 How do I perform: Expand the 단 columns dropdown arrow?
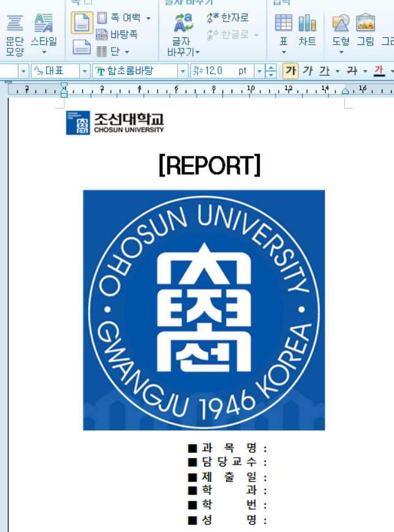pyautogui.click(x=127, y=52)
